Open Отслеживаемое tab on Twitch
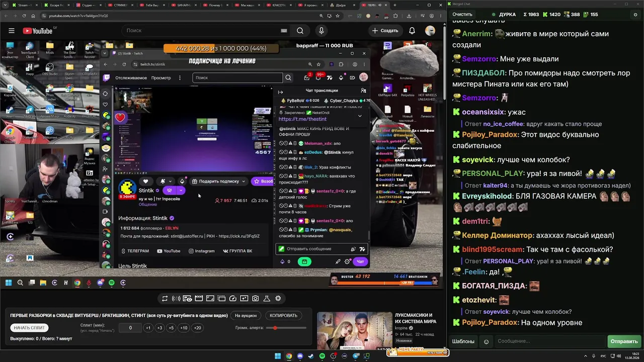This screenshot has height=362, width=644. [131, 78]
